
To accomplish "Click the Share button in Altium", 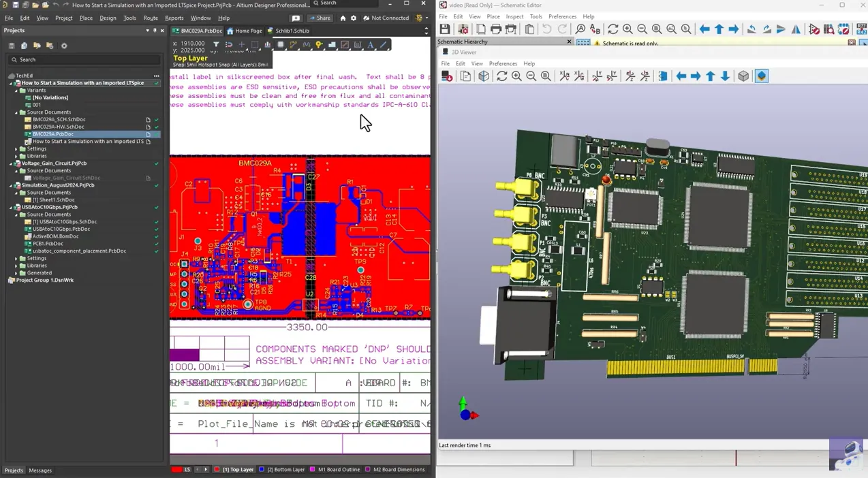I will (x=320, y=18).
